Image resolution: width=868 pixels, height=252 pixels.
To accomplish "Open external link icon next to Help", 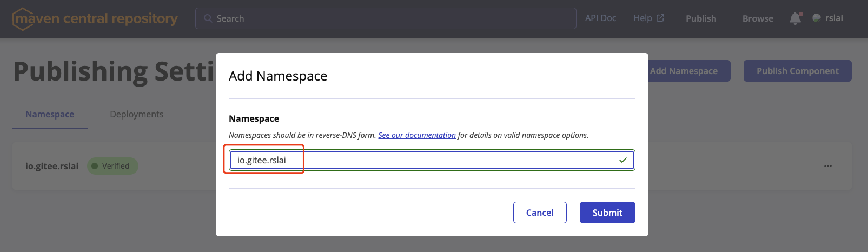I will (660, 18).
